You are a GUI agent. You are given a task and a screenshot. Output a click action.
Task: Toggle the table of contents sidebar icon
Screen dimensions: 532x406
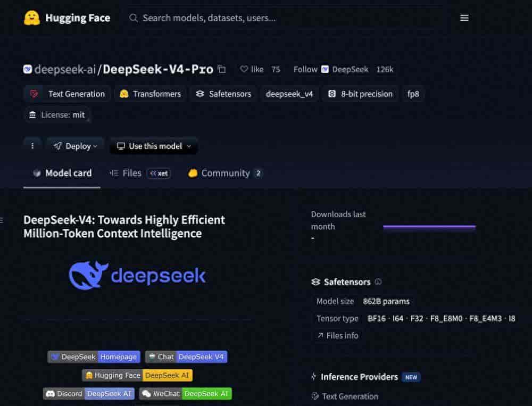click(x=2, y=220)
